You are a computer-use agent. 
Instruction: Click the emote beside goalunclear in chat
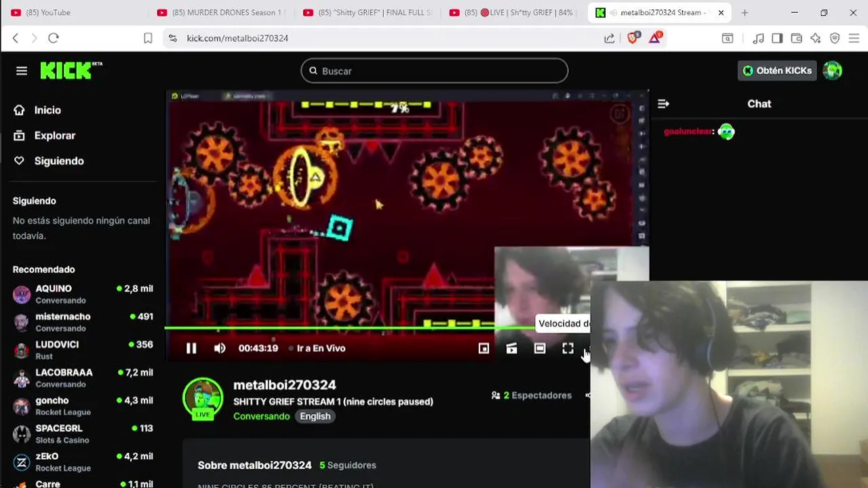coord(726,131)
